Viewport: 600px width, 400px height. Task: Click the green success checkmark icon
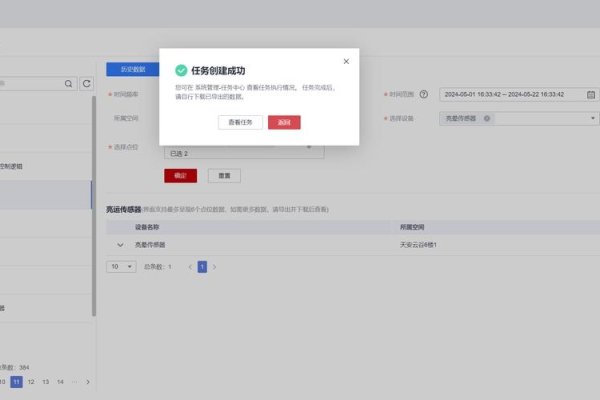tap(181, 70)
